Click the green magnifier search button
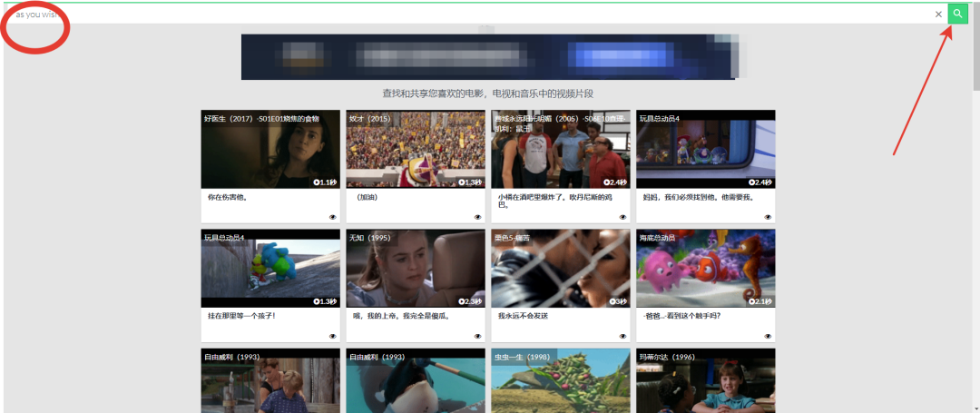Screen dimensions: 980x413 [x=957, y=13]
